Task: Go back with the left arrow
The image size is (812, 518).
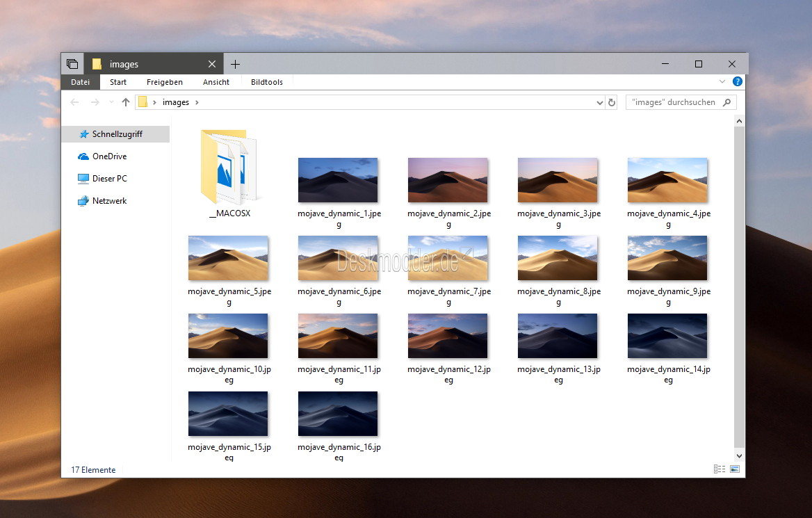Action: pos(74,102)
